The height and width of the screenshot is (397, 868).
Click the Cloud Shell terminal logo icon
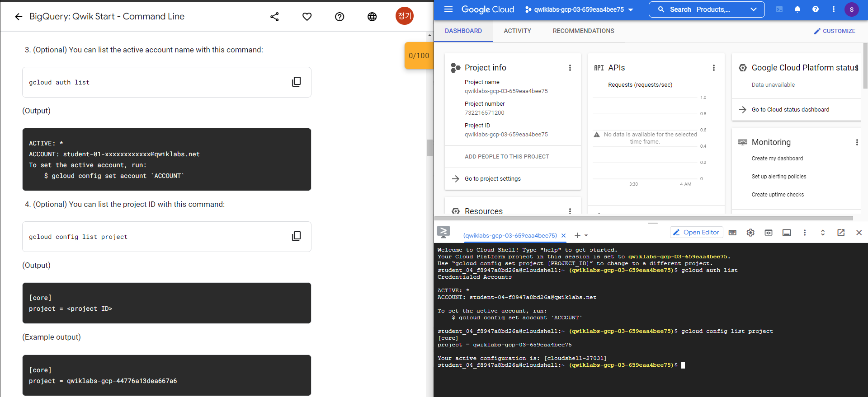coord(443,232)
